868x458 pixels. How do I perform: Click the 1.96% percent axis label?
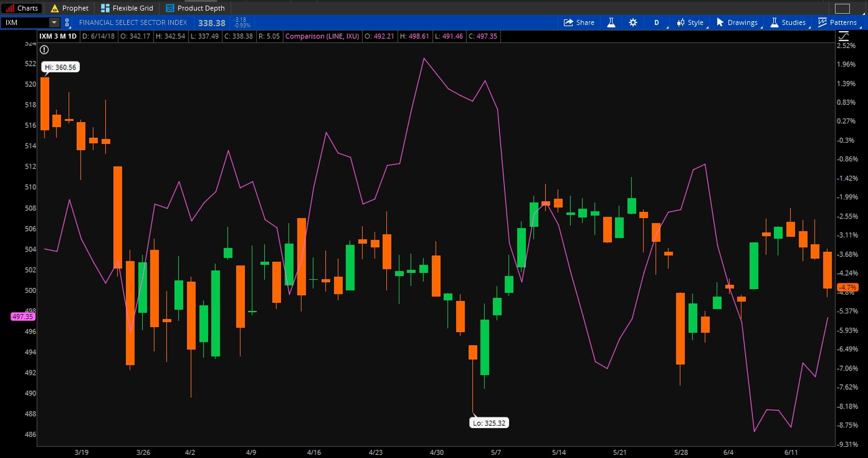click(x=846, y=65)
